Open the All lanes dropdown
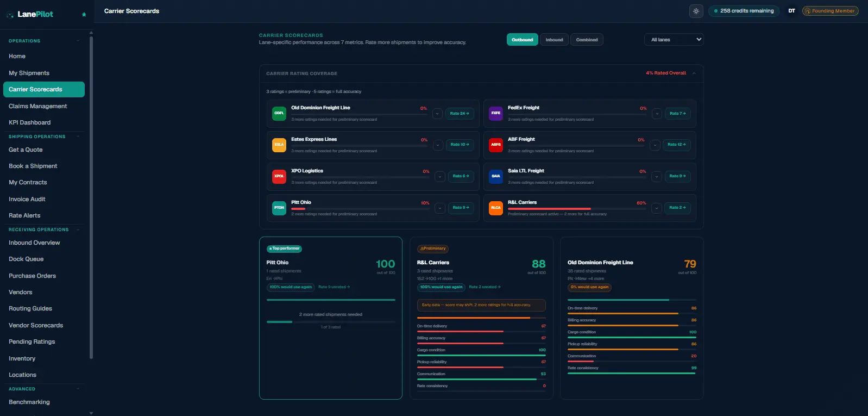The height and width of the screenshot is (416, 868). 674,40
